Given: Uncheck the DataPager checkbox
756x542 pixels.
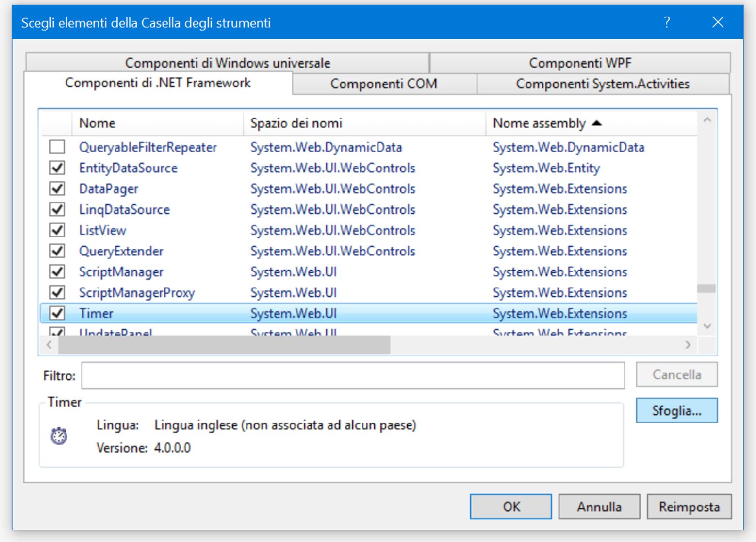Looking at the screenshot, I should pos(57,188).
